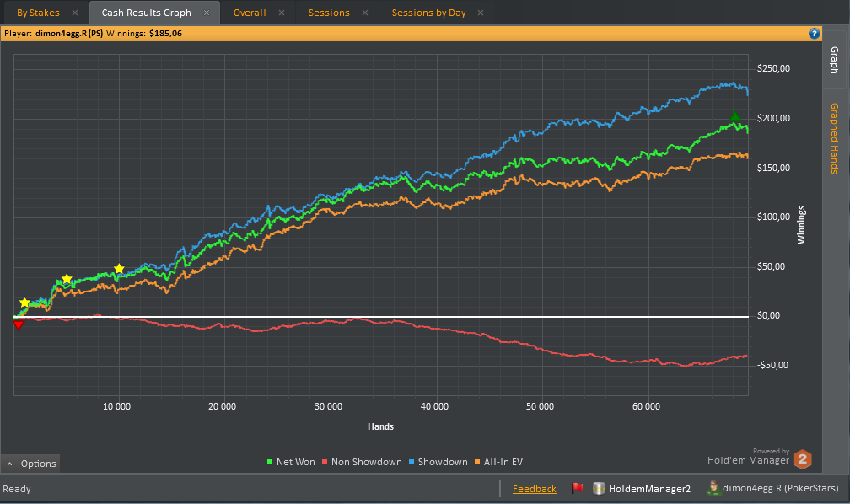Toggle the Net Won legend series
Viewport: 850px width, 504px height.
(x=291, y=462)
